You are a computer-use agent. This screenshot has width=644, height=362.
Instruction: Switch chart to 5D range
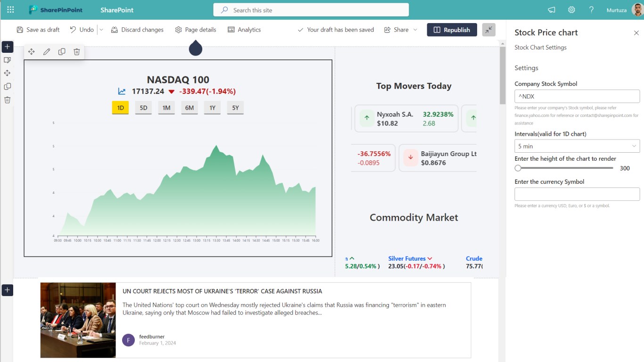(x=143, y=108)
